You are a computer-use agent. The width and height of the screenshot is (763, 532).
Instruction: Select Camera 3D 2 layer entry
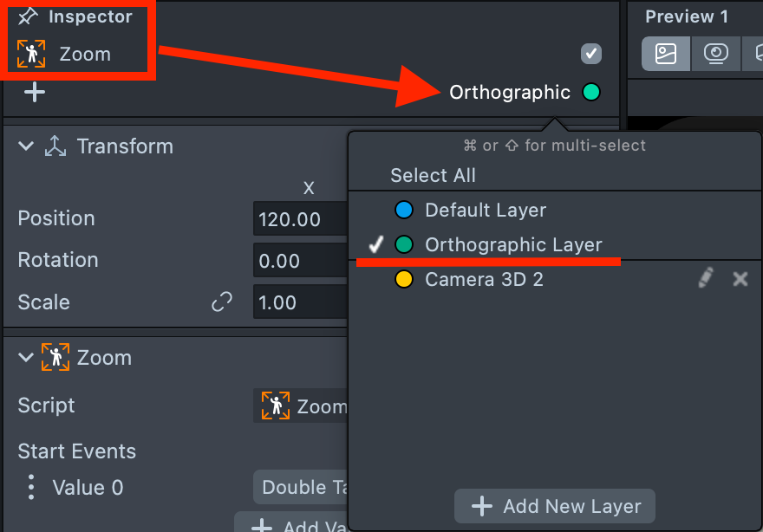(484, 280)
